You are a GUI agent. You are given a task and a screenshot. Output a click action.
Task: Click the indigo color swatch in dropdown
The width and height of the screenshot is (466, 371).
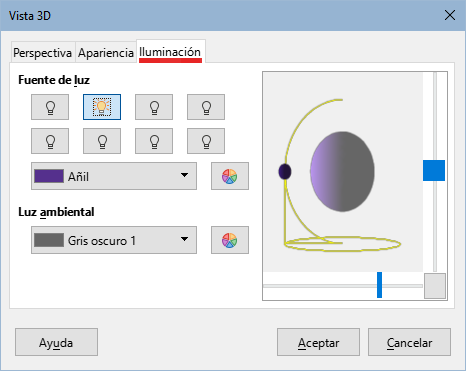click(49, 176)
